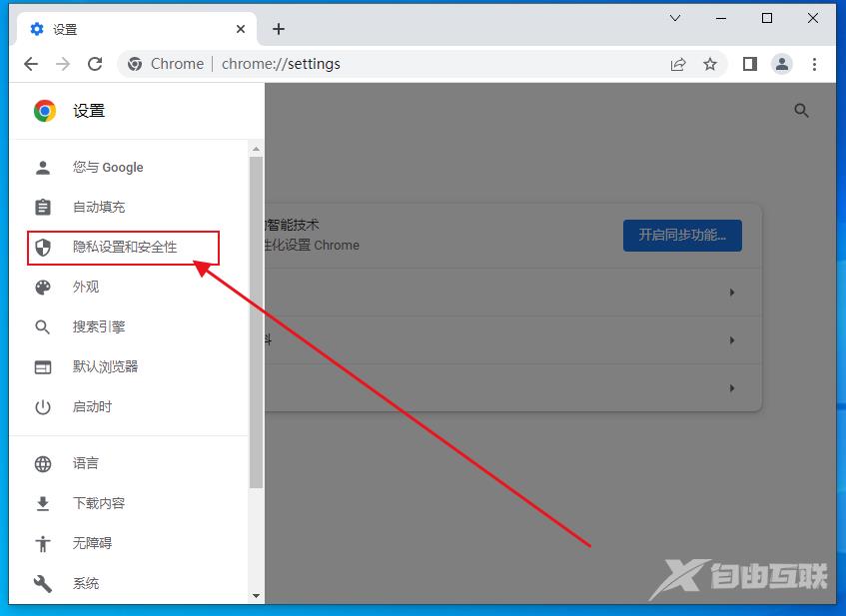
Task: Toggle the share icon in address bar
Action: [678, 63]
